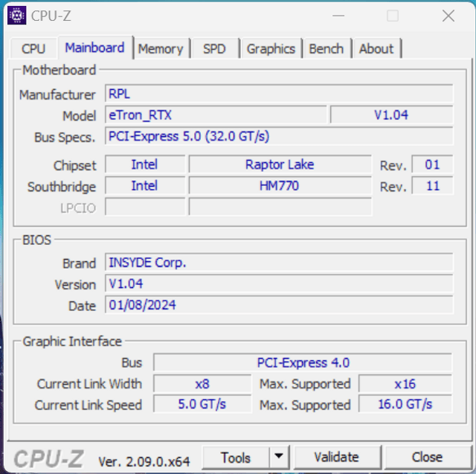Click the model revision field V1.04
This screenshot has width=476, height=474.
[391, 115]
